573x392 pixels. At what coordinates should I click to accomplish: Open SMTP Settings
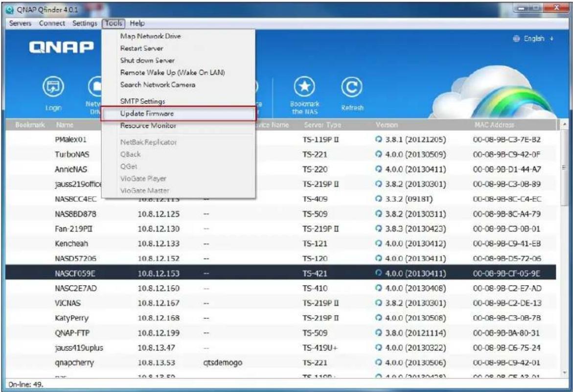(178, 101)
